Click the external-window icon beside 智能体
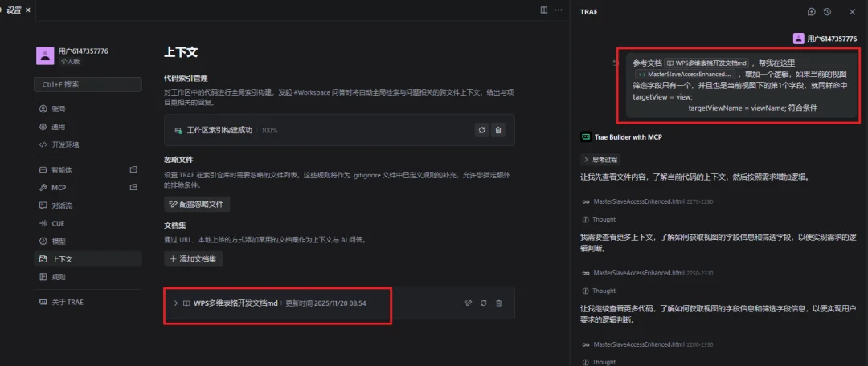The image size is (868, 366). [133, 169]
